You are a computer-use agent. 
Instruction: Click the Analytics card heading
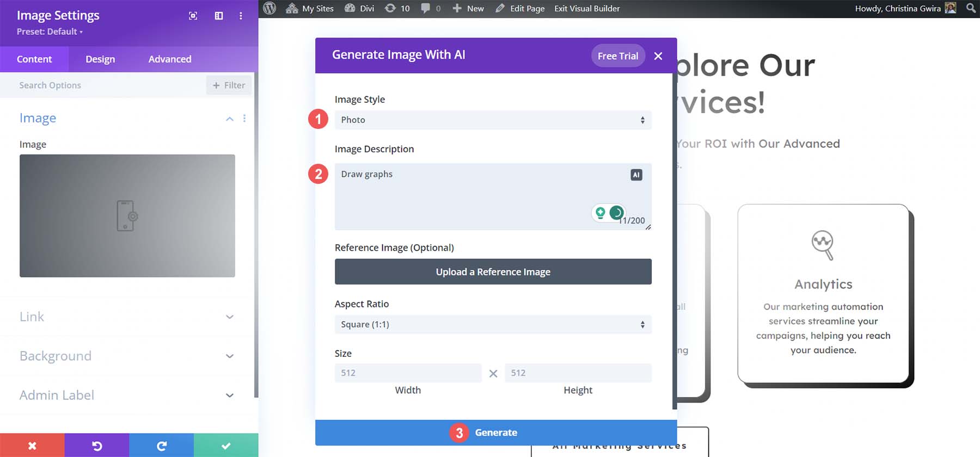point(823,285)
